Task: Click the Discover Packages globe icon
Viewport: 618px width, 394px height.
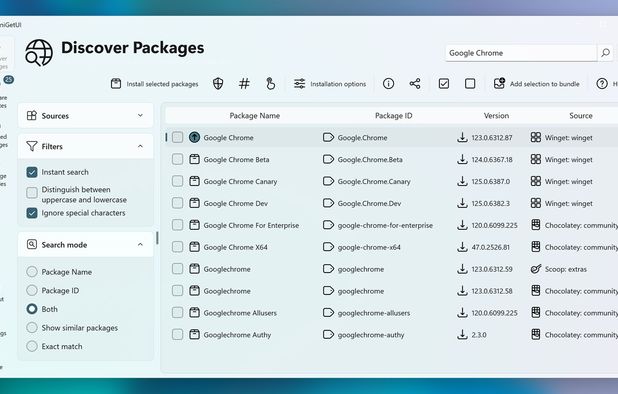Action: (x=39, y=52)
